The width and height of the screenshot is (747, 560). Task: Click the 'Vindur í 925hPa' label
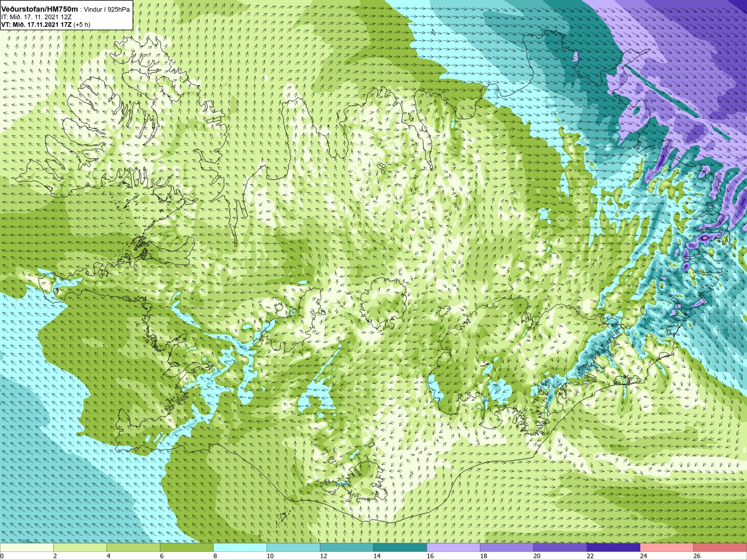pyautogui.click(x=107, y=10)
